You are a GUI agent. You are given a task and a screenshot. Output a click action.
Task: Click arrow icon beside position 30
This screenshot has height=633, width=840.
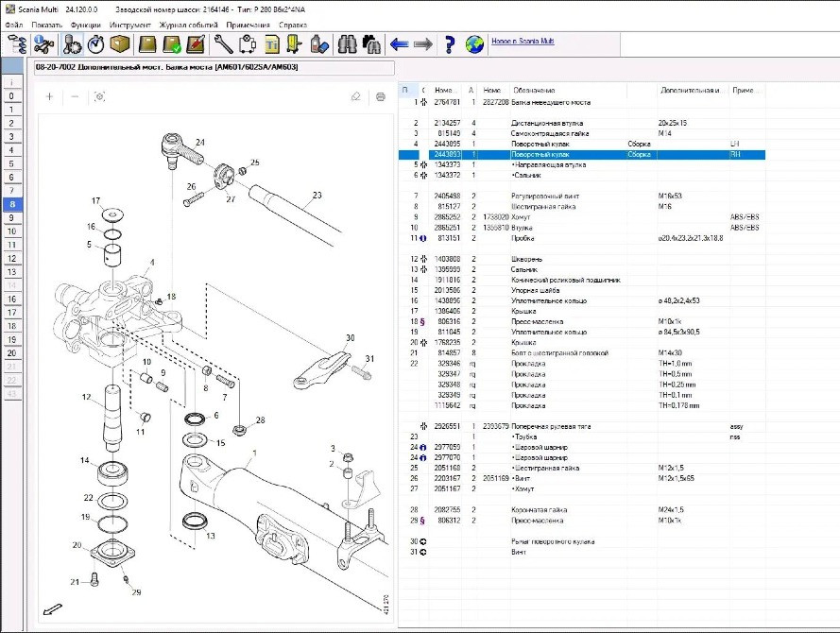pyautogui.click(x=422, y=542)
